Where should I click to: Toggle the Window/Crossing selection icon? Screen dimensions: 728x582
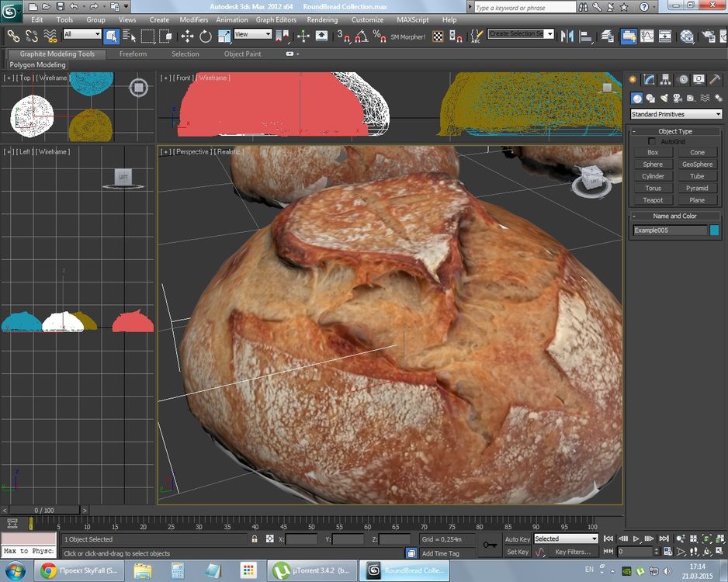click(166, 36)
